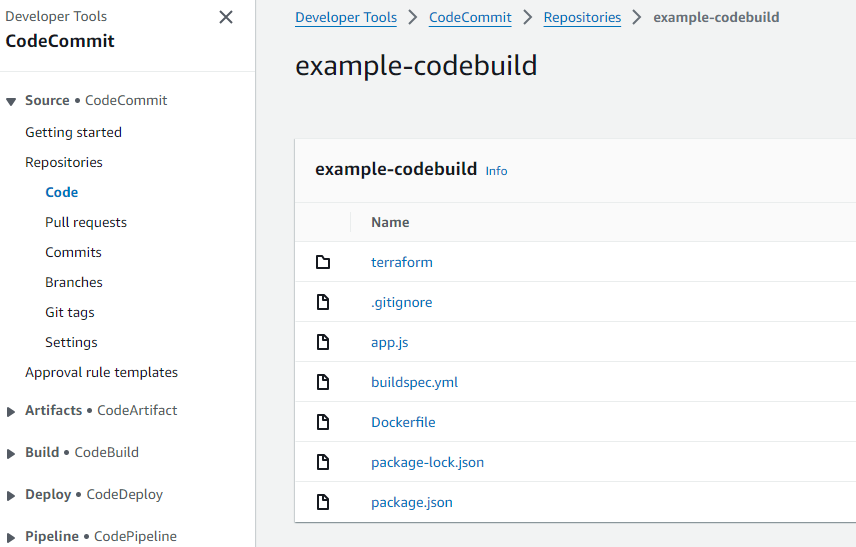The image size is (856, 547).
Task: Close the Developer Tools sidebar with X
Action: tap(226, 17)
